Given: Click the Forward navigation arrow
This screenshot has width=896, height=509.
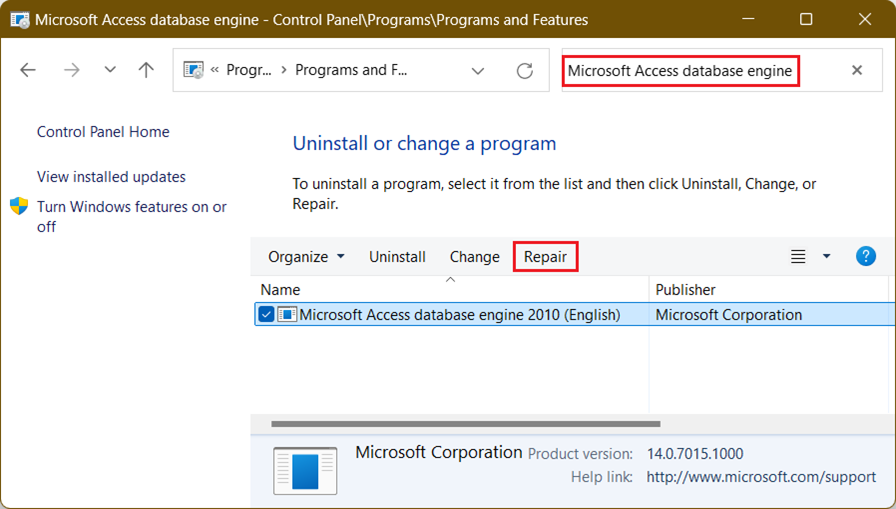Looking at the screenshot, I should (x=71, y=70).
